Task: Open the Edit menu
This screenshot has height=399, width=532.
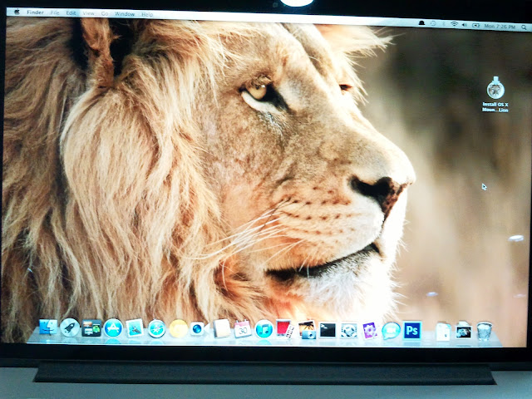Action: pos(71,13)
